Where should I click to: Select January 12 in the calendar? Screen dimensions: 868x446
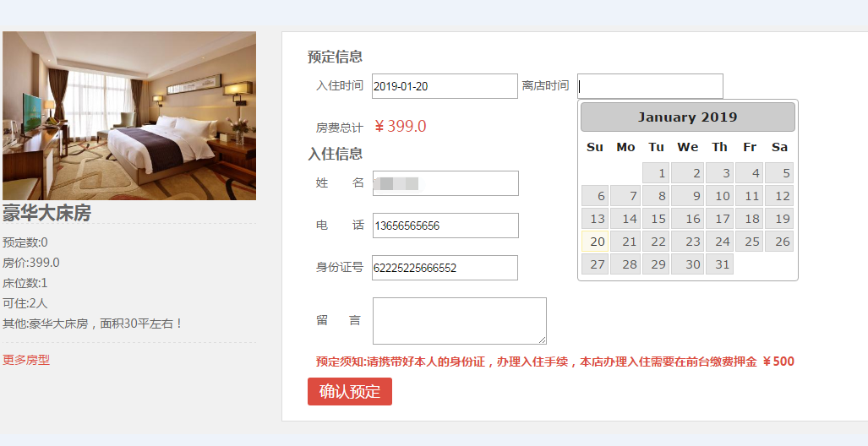point(779,195)
